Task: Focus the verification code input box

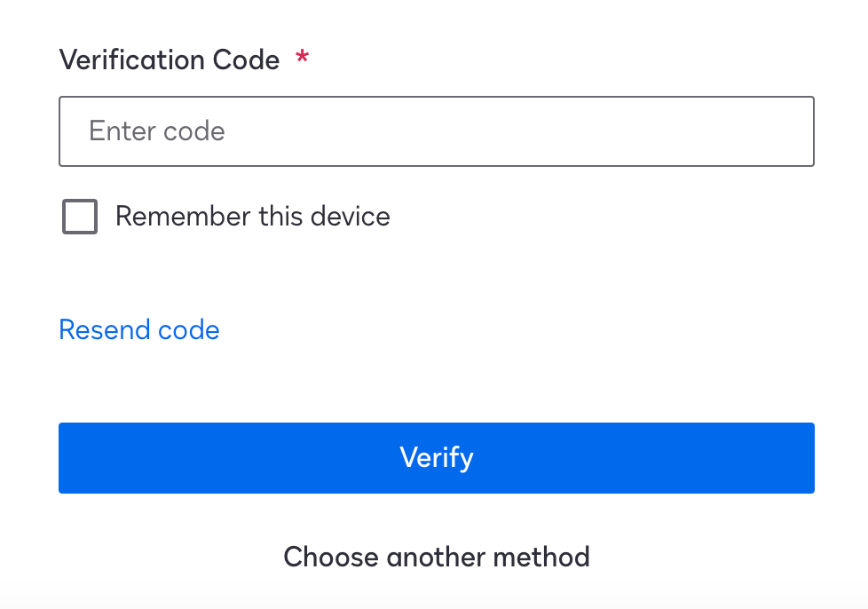Action: (x=436, y=130)
